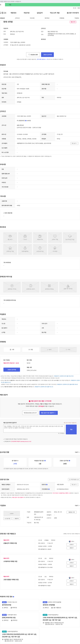The width and height of the screenshot is (80, 644).
Task: Click the 관심기업 button
Action: [x=7, y=519]
